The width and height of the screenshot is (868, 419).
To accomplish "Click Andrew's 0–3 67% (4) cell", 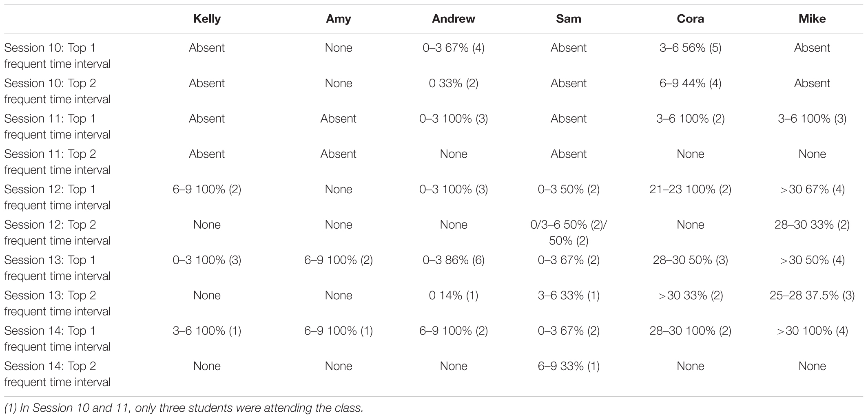I will [x=454, y=48].
